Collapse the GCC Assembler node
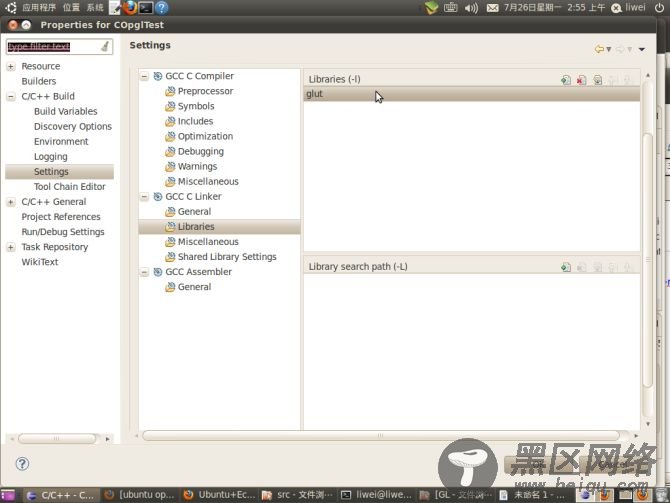Viewport: 670px width, 503px height. click(x=144, y=272)
